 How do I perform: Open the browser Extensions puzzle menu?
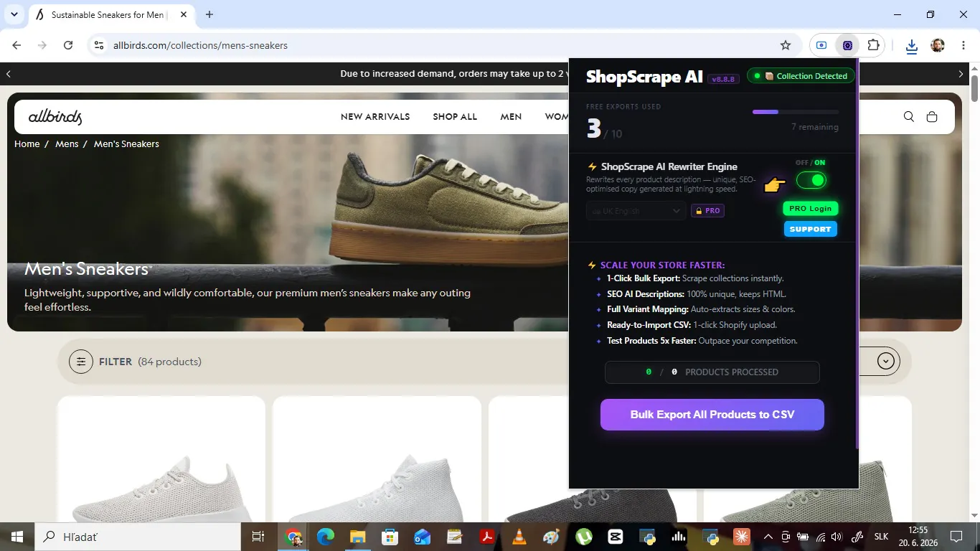pos(873,45)
